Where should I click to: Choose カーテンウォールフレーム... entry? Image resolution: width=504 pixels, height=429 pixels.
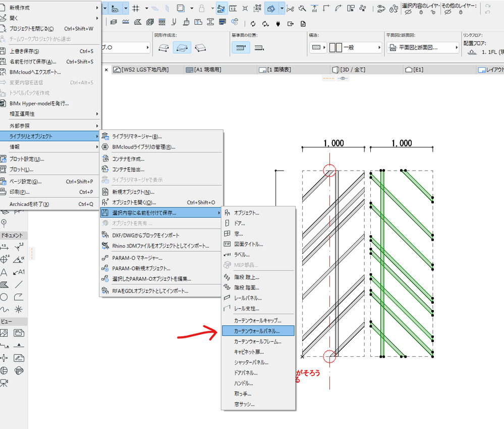point(258,341)
